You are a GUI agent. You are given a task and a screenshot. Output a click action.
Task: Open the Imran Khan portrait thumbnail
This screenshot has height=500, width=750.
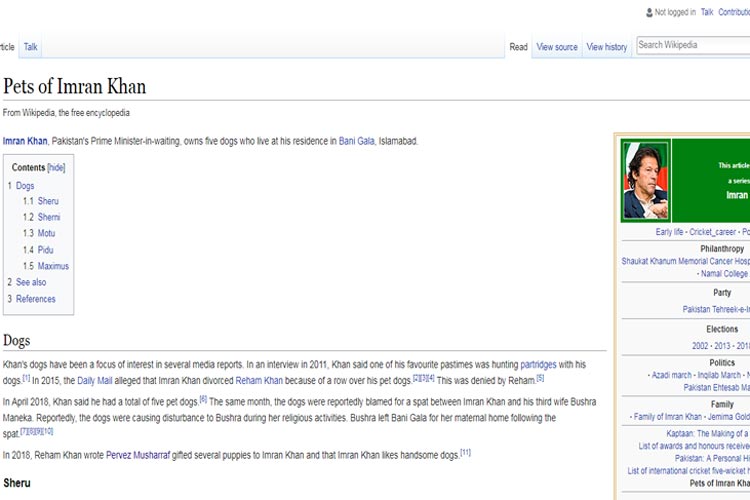(x=646, y=180)
